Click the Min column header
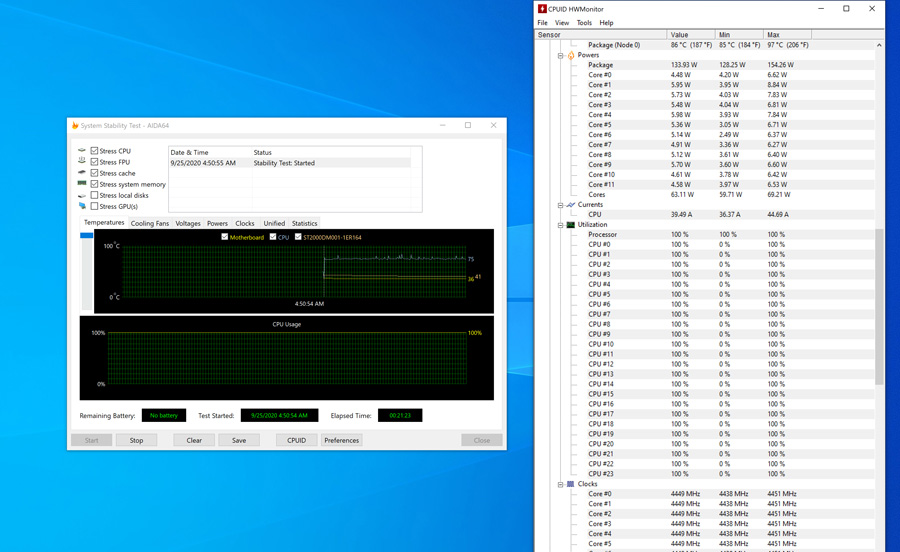This screenshot has height=552, width=900. pos(739,34)
